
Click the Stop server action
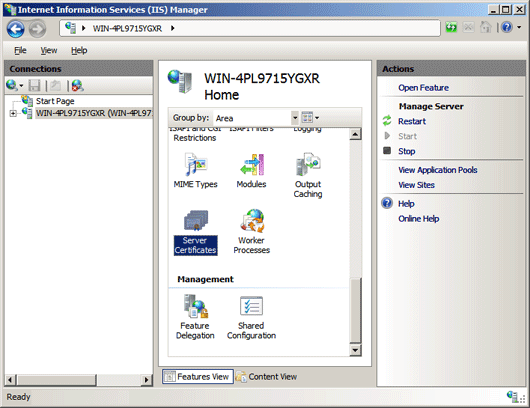tap(406, 151)
